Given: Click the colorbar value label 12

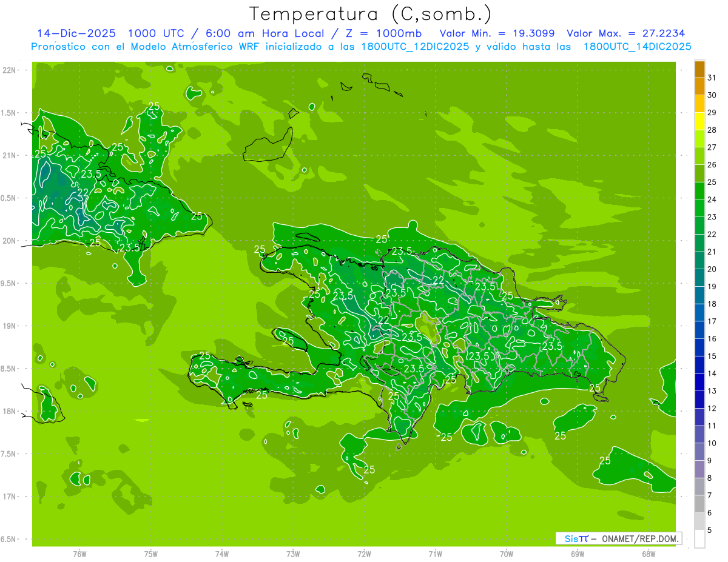Looking at the screenshot, I should pos(712,408).
